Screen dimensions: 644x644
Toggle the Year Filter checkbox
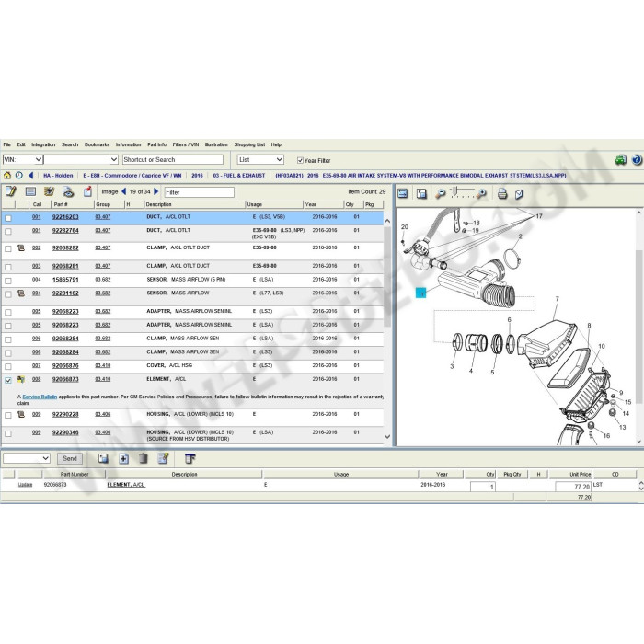(x=300, y=160)
